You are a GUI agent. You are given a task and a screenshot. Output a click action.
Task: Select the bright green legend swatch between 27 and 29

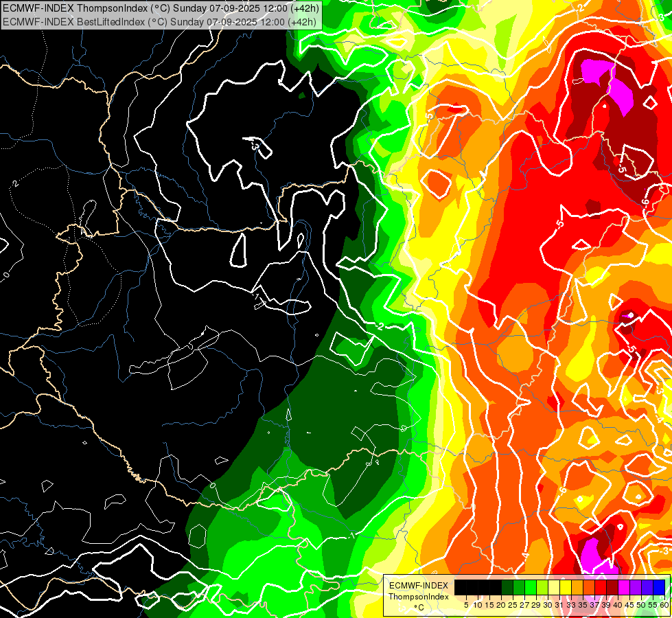point(531,587)
